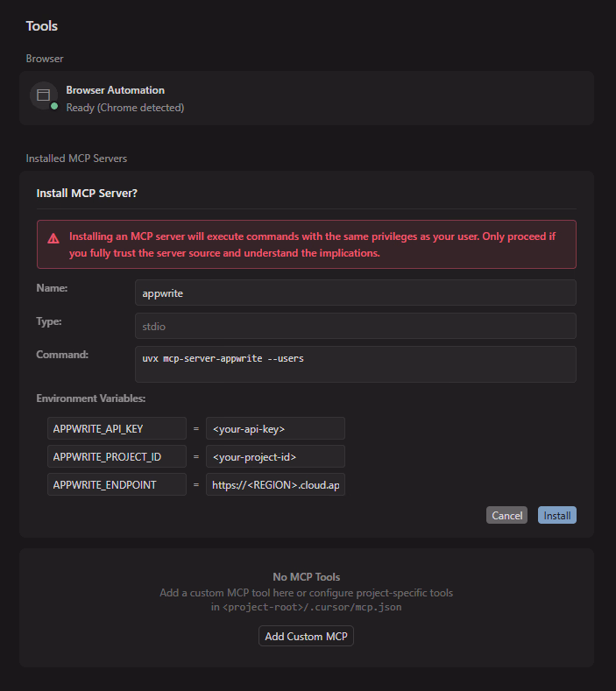Click the APPWRITE_API_KEY variable name field
This screenshot has height=691, width=616.
(117, 429)
